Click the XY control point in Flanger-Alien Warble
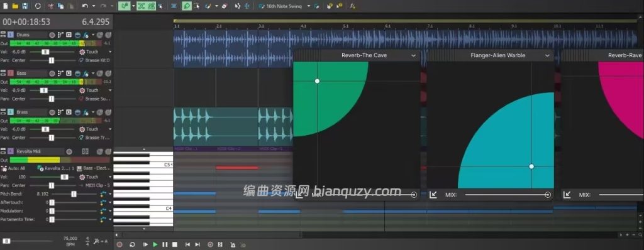 tap(531, 166)
